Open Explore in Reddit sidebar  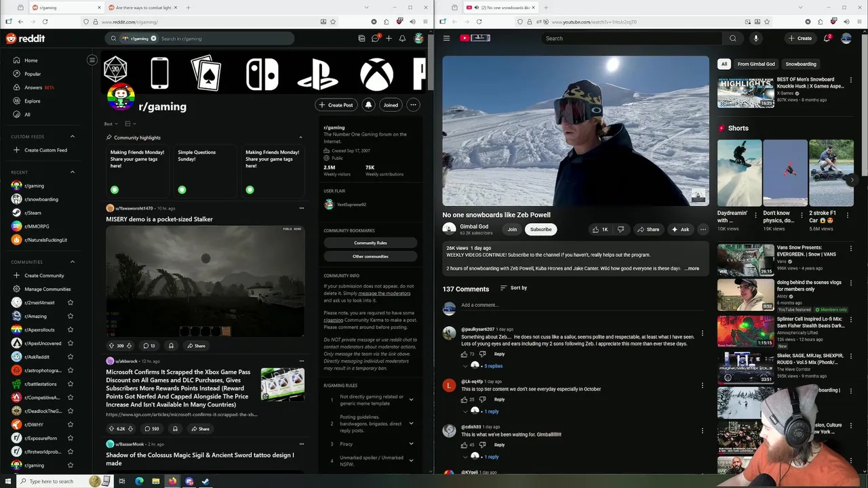tap(32, 101)
